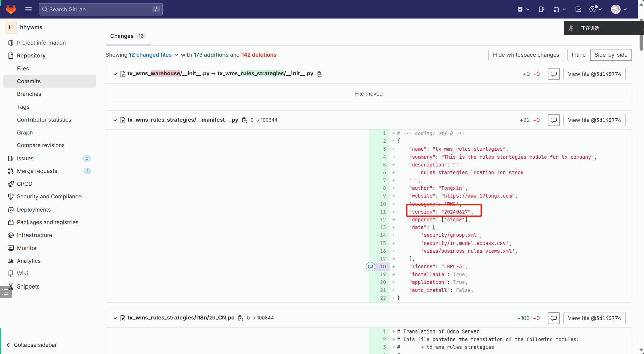This screenshot has height=354, width=644.
Task: Collapse the sidebar
Action: tap(32, 345)
